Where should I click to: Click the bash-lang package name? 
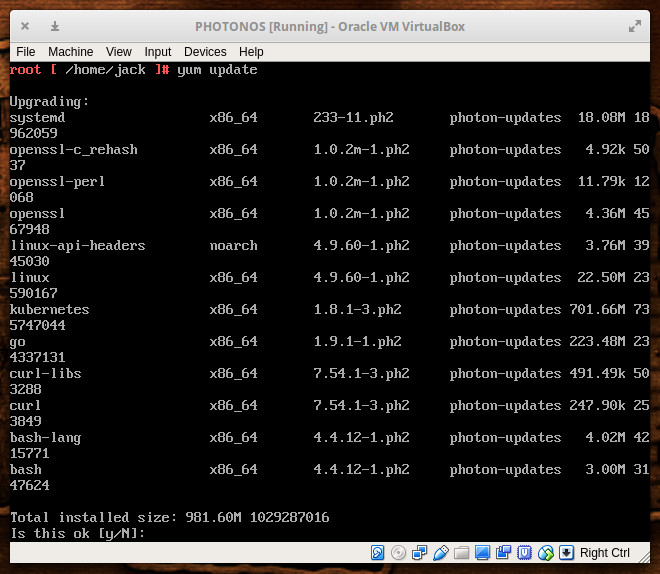click(x=45, y=438)
